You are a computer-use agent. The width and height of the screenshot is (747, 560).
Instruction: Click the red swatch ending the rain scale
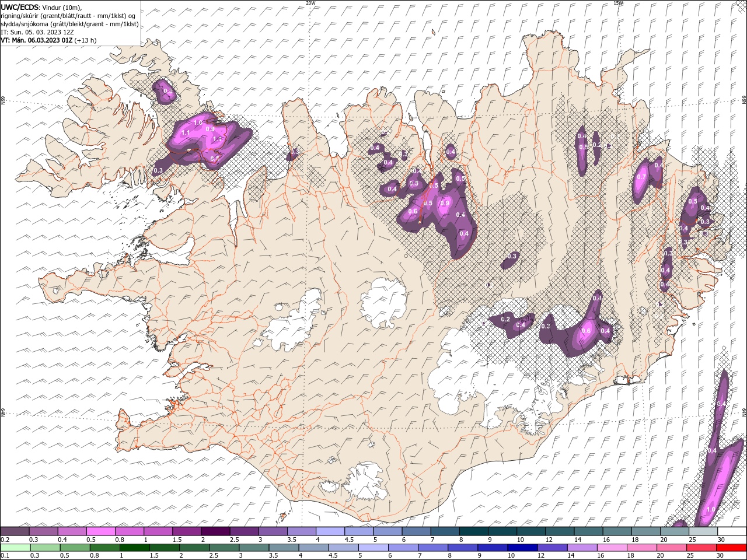pyautogui.click(x=732, y=548)
